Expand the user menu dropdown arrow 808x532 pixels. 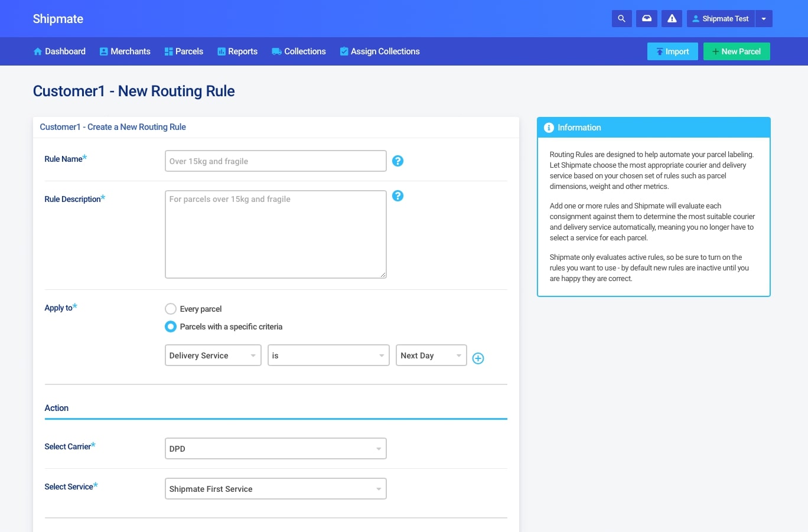point(764,19)
